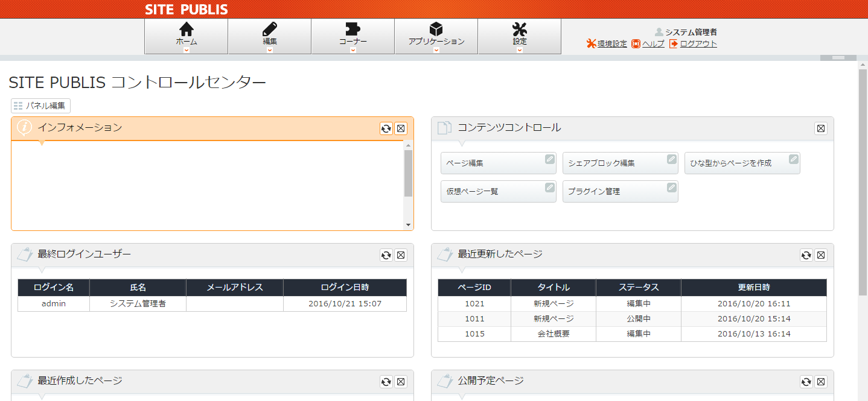Close the 最近更新したページ panel
868x401 pixels.
pos(821,255)
